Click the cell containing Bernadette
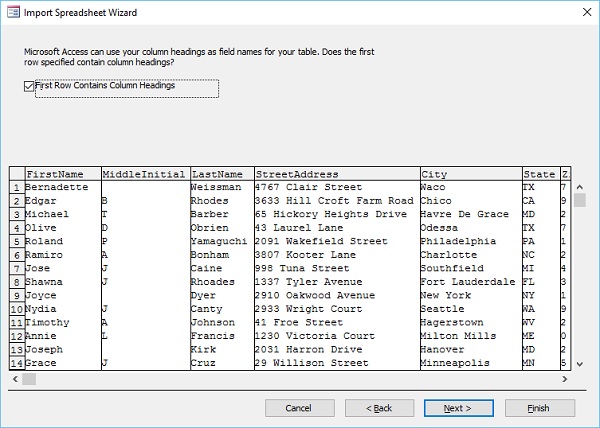Viewport: 600px width, 428px height. pos(63,187)
